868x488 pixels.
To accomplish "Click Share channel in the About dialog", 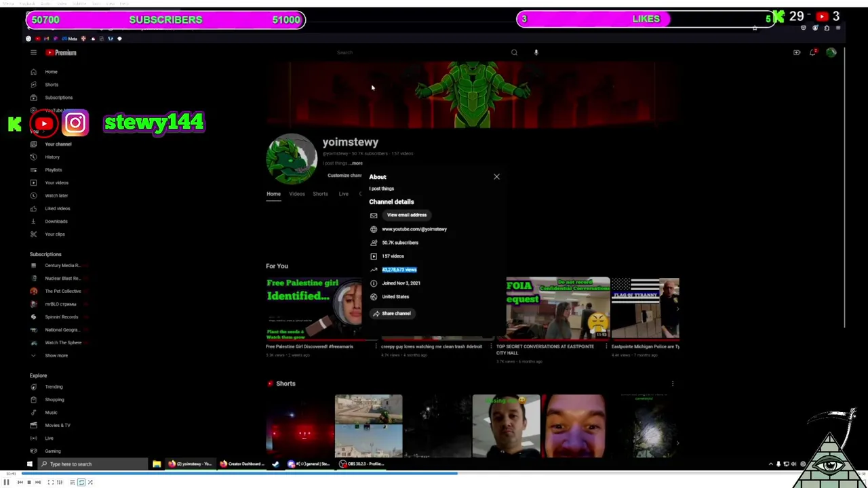I will [x=392, y=313].
